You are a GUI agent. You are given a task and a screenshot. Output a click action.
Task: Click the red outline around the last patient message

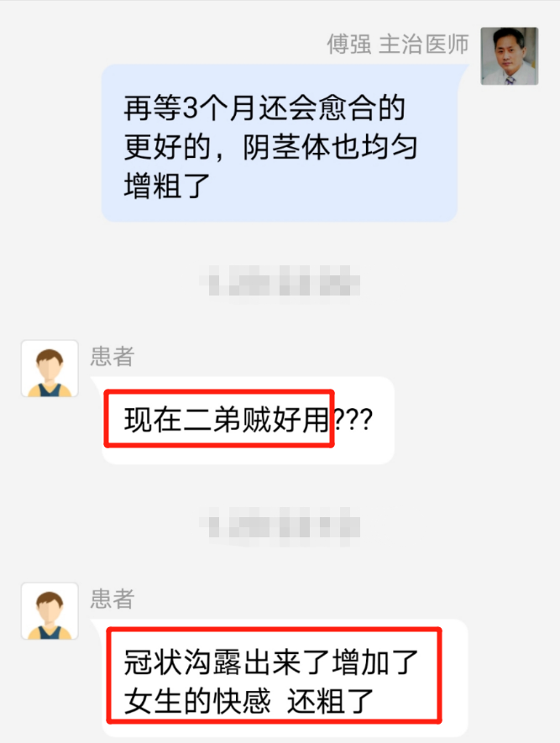click(274, 675)
